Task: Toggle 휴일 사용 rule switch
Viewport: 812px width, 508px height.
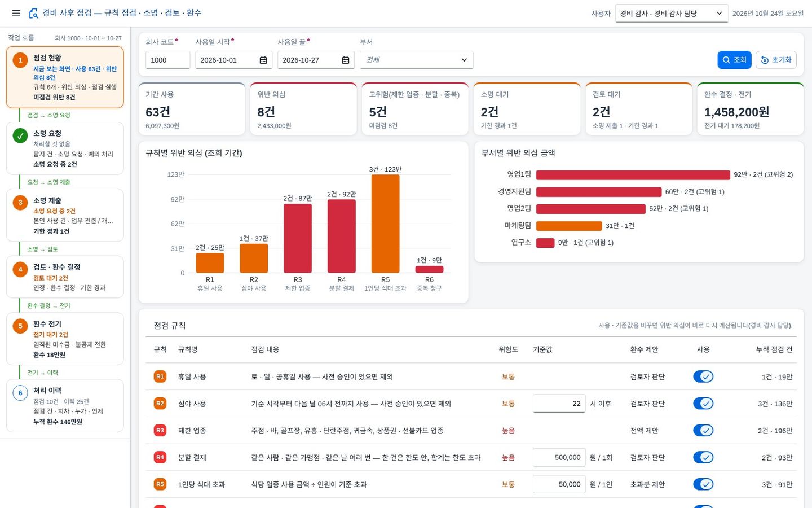Action: pos(703,376)
